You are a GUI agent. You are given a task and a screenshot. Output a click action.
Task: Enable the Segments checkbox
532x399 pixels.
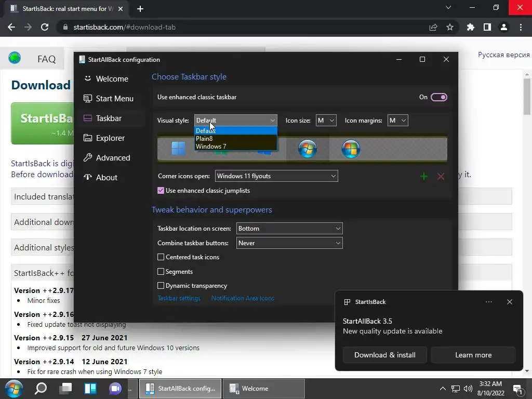(161, 271)
